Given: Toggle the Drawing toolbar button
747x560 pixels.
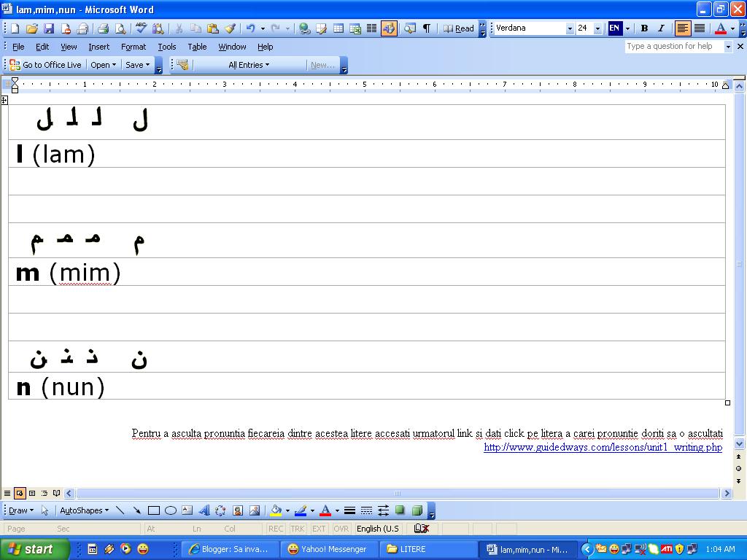Looking at the screenshot, I should pyautogui.click(x=389, y=28).
